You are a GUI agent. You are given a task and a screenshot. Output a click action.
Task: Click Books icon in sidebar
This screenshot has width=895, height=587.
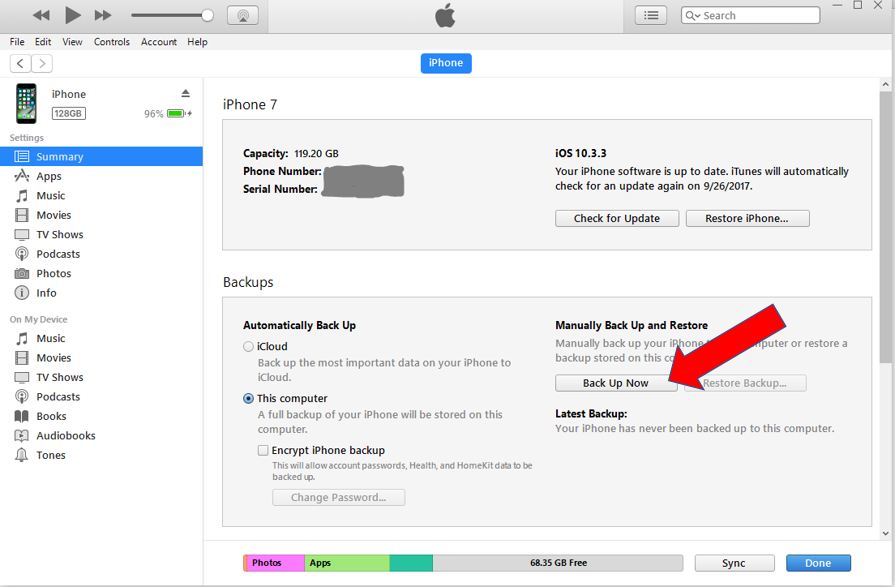(22, 416)
